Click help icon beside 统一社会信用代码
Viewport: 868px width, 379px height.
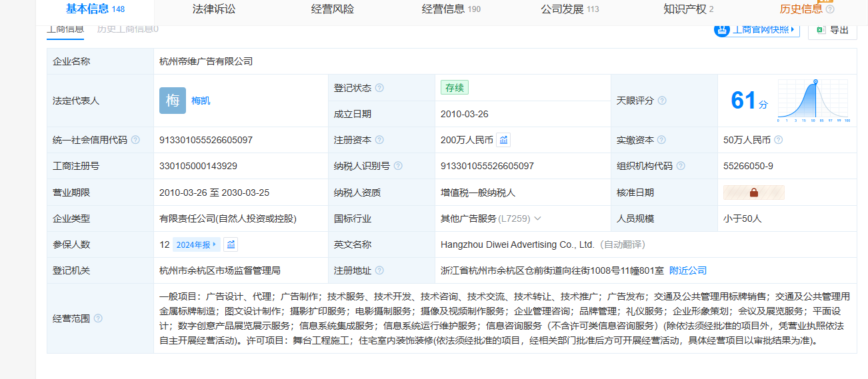(135, 140)
